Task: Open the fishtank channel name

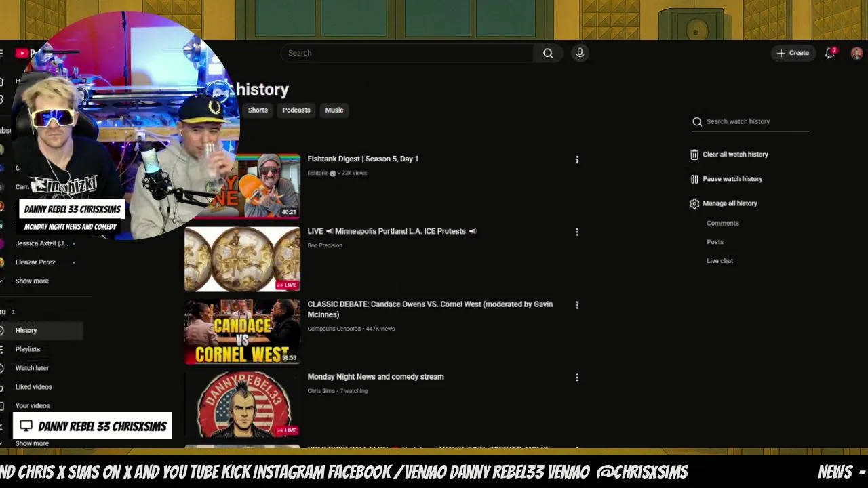Action: [317, 174]
